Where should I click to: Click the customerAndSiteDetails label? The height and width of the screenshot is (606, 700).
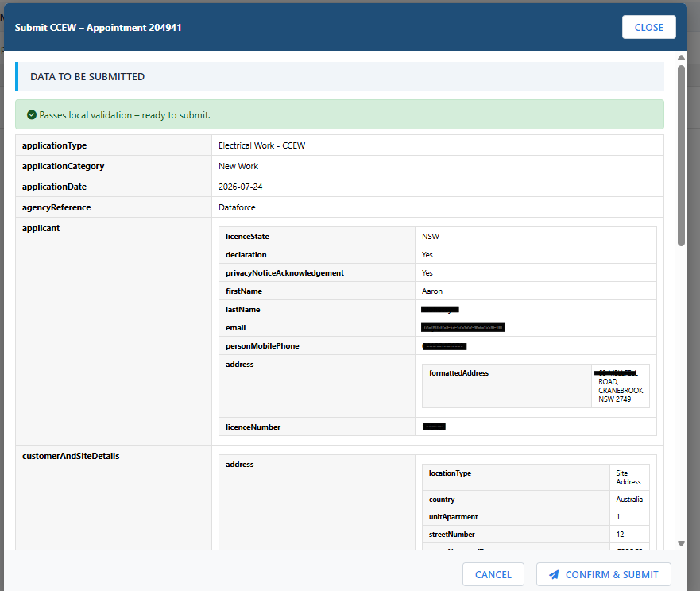[x=71, y=456]
